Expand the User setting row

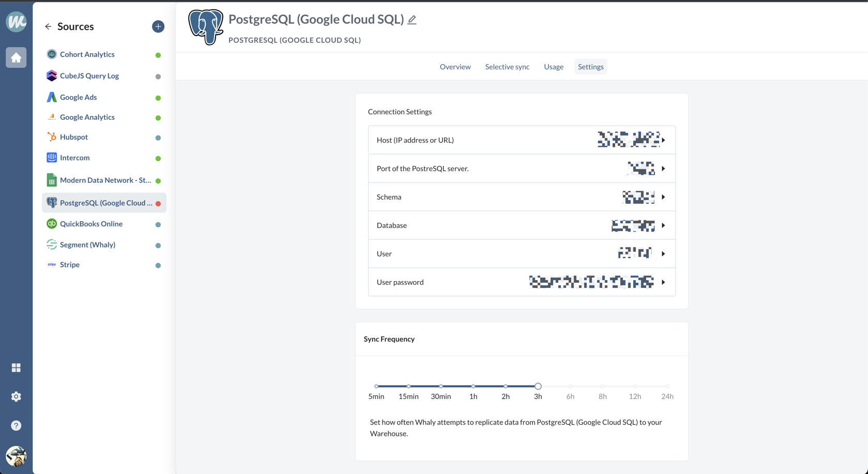[522, 254]
